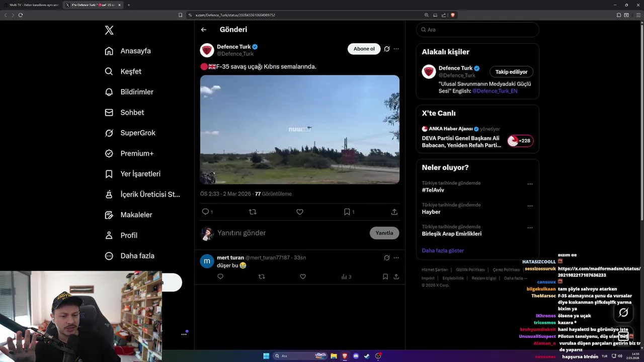Viewport: 644px width, 362px height.
Task: Bookmark mert turan reply
Action: (x=385, y=277)
